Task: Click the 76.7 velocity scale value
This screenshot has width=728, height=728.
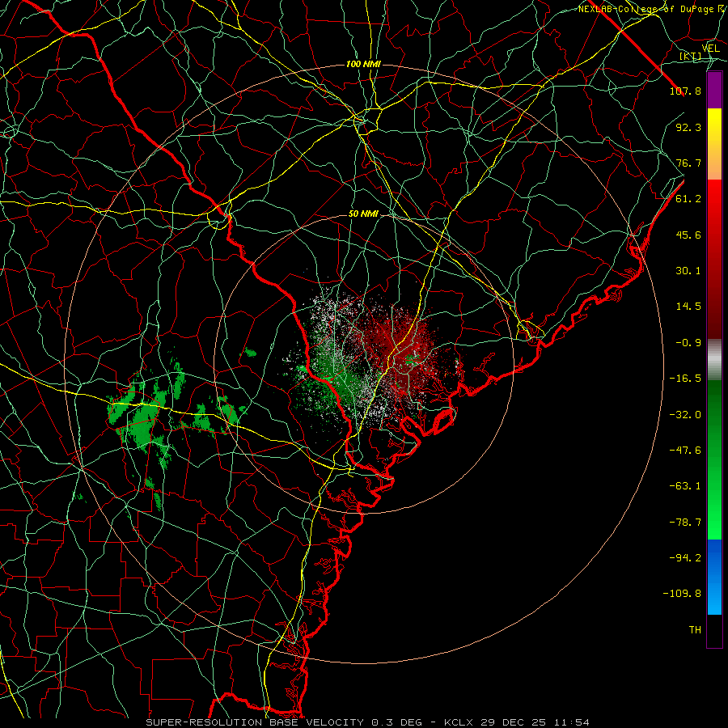Action: click(688, 163)
